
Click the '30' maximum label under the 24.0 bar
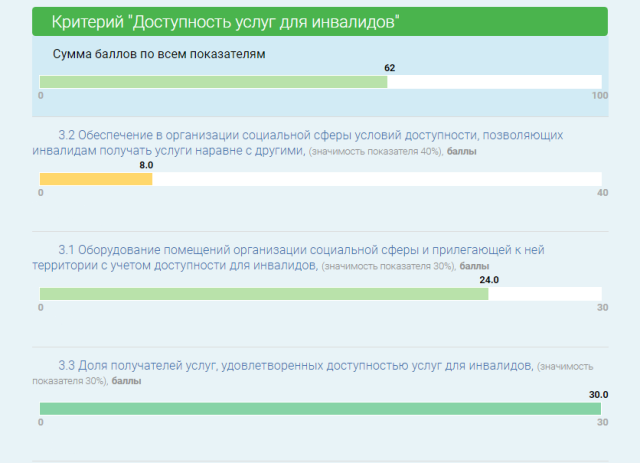pyautogui.click(x=602, y=307)
